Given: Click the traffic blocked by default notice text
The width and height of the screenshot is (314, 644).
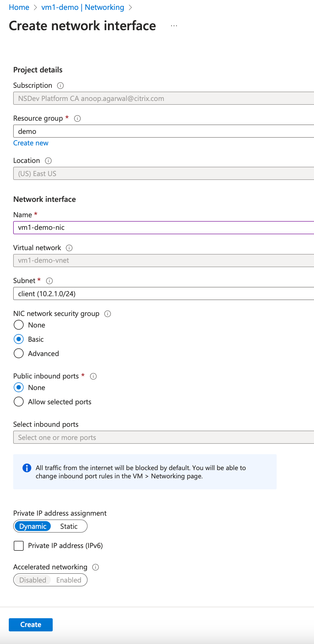Looking at the screenshot, I should click(141, 472).
